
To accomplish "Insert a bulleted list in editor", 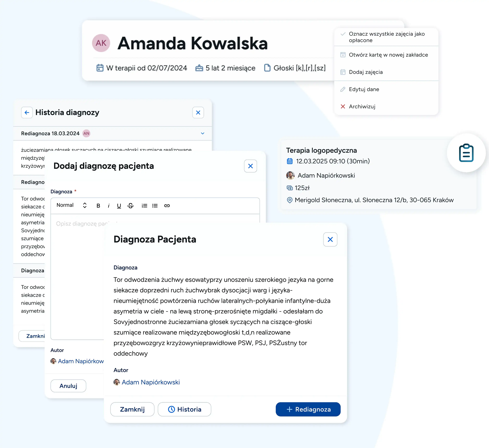I will 155,206.
